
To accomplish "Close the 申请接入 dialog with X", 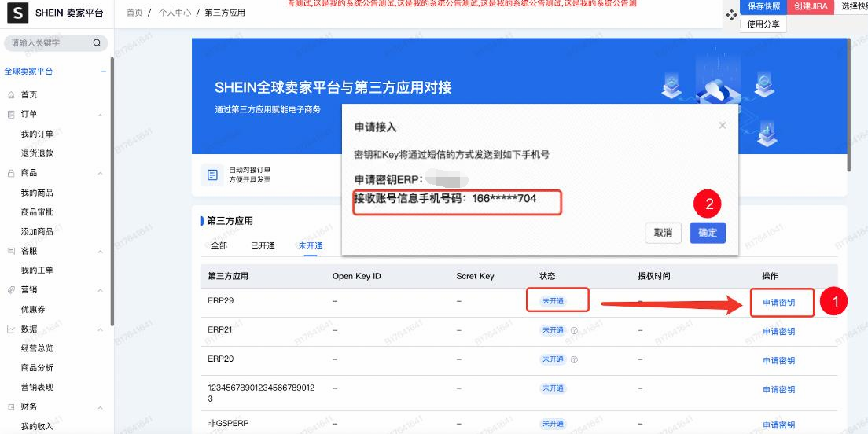I will tap(722, 126).
